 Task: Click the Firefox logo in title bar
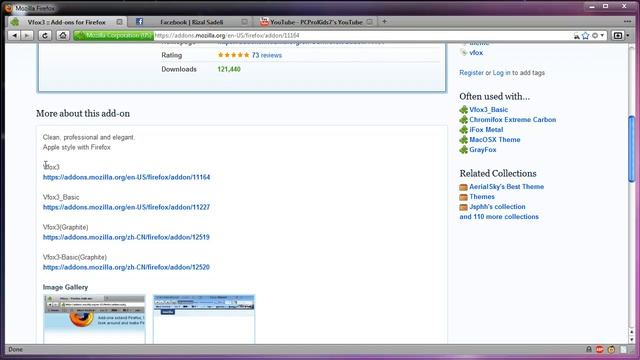click(x=9, y=8)
